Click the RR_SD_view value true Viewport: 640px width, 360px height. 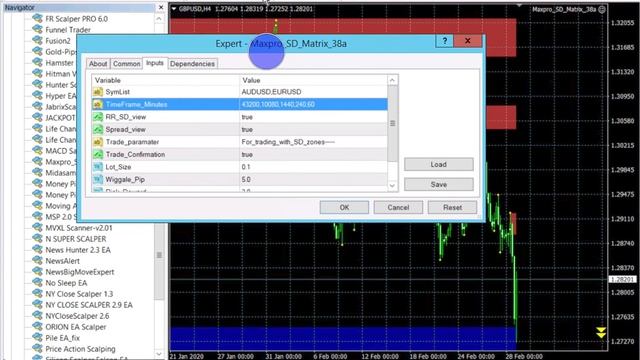pos(247,117)
